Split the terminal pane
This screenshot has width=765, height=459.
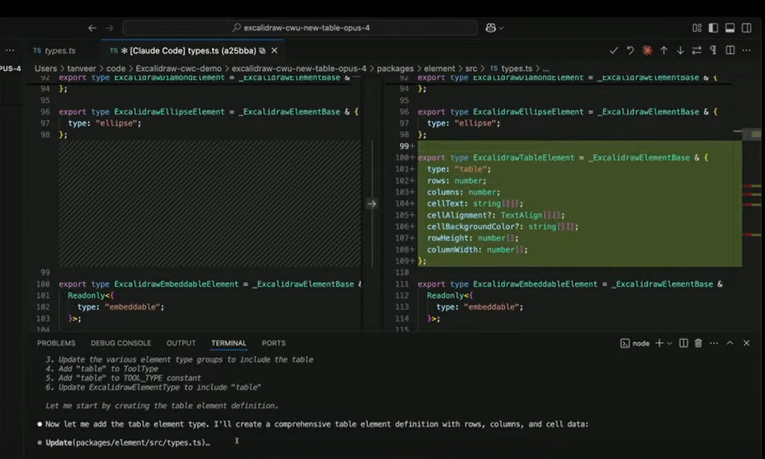click(683, 343)
